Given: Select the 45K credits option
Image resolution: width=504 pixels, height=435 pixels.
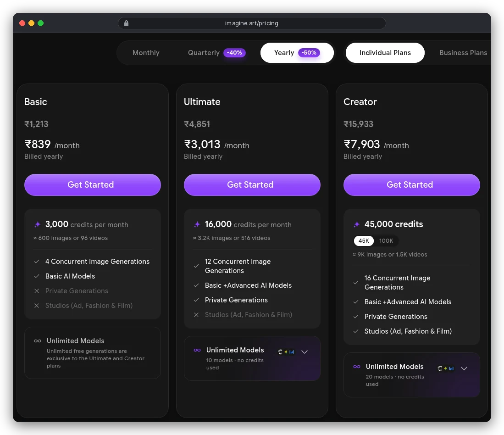Looking at the screenshot, I should tap(364, 241).
